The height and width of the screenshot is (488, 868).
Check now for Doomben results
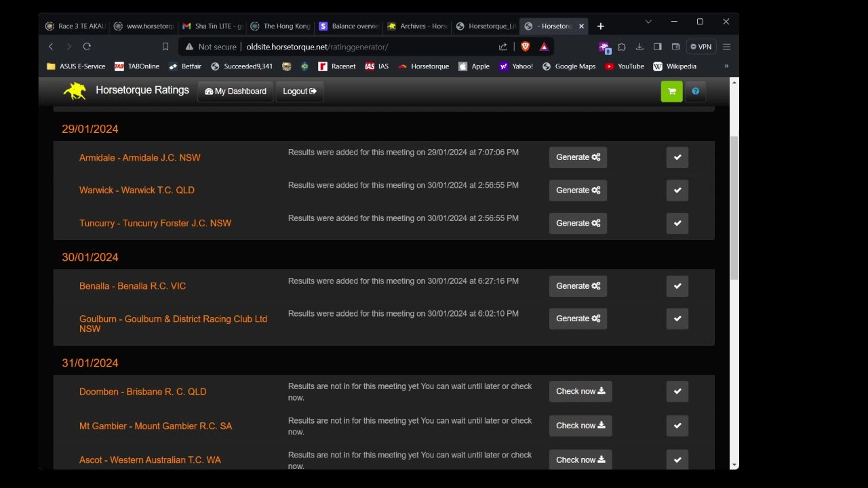580,391
